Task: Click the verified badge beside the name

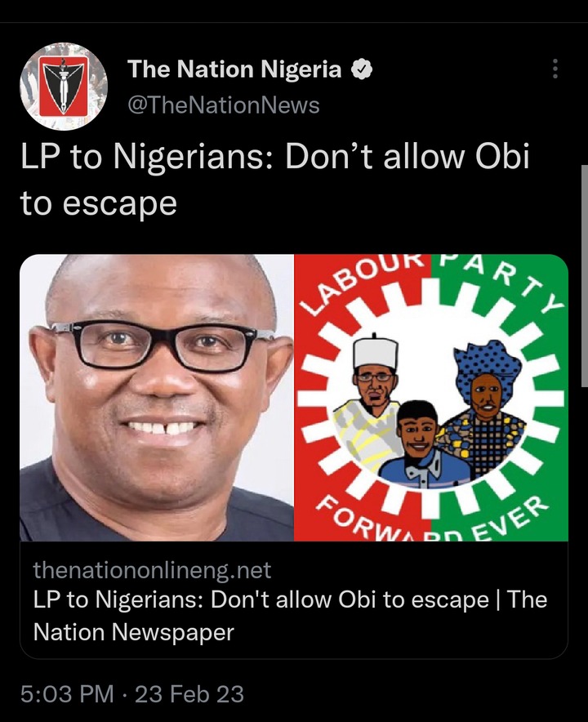Action: pos(362,69)
